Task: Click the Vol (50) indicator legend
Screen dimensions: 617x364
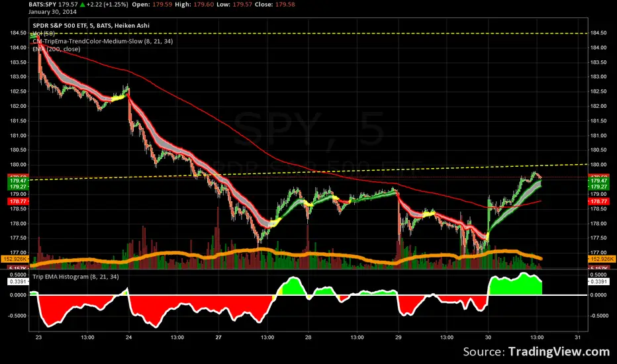Action: click(43, 34)
